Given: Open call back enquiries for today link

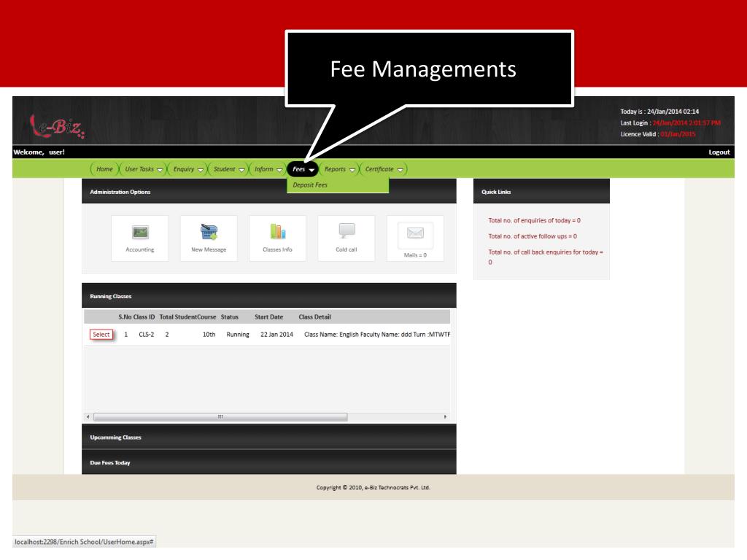Looking at the screenshot, I should tap(546, 257).
